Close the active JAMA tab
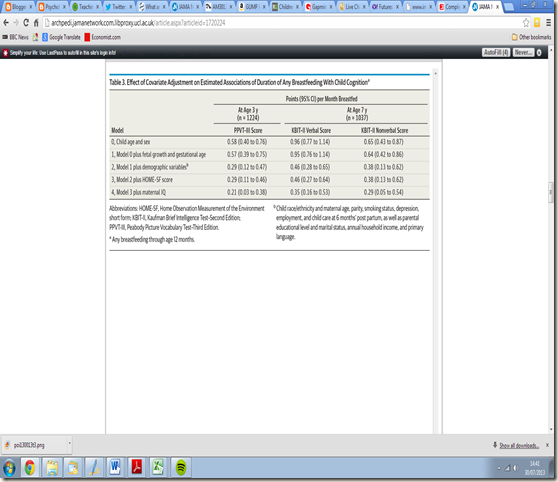The image size is (558, 482). point(497,7)
